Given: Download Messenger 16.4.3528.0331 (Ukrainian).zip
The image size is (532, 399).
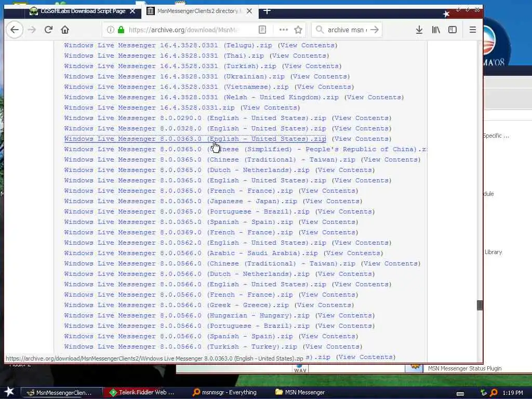Looking at the screenshot, I should coord(174,76).
